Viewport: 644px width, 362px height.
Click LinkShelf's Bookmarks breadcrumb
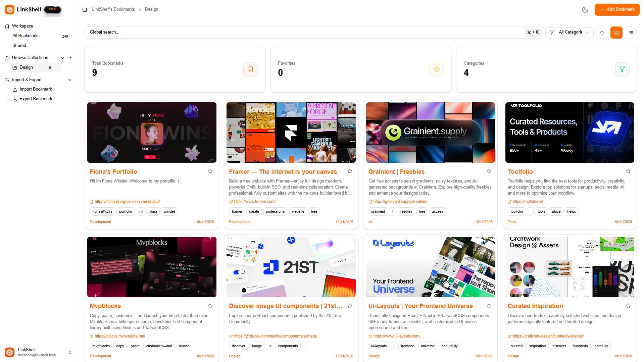113,9
